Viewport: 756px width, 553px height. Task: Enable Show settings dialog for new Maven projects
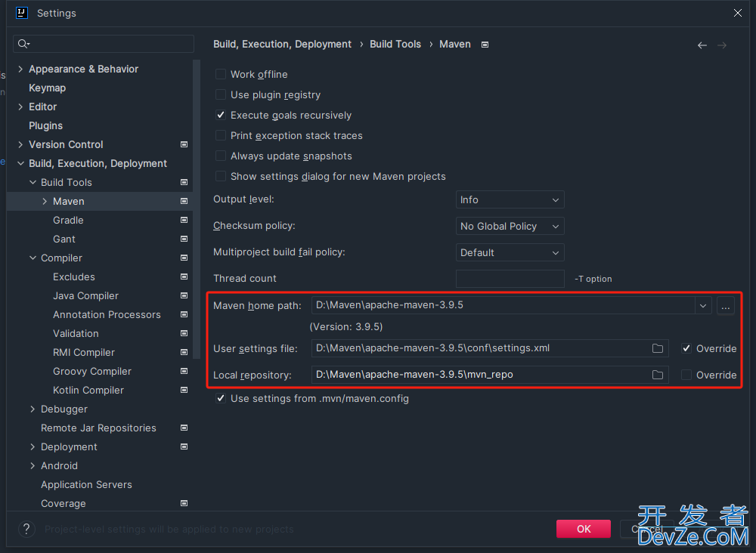click(220, 176)
